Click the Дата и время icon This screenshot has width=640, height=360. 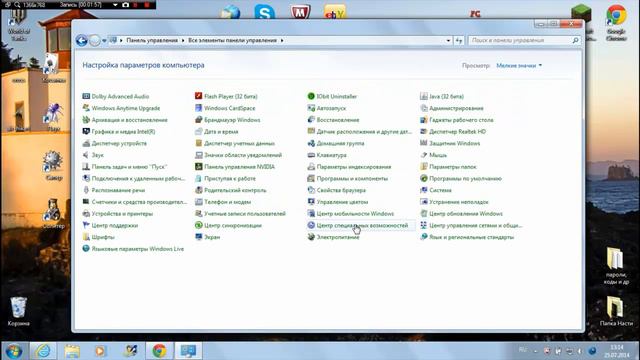coord(198,132)
